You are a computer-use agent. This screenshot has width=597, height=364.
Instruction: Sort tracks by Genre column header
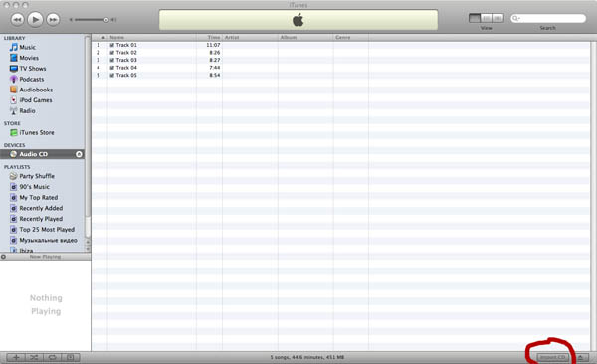pyautogui.click(x=351, y=38)
